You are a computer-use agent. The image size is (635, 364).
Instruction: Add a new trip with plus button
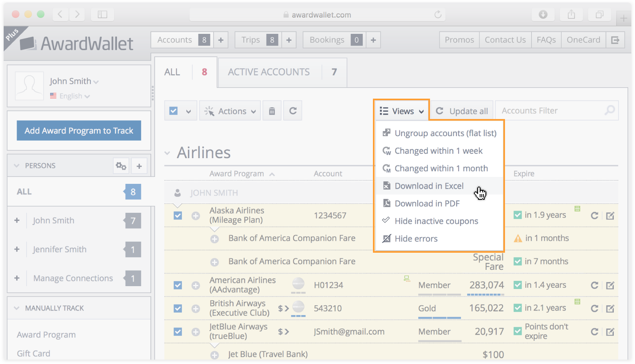pos(289,40)
